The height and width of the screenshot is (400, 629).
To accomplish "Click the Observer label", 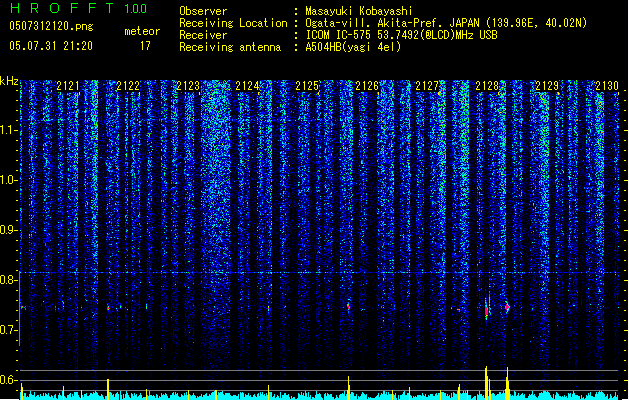I will (203, 11).
